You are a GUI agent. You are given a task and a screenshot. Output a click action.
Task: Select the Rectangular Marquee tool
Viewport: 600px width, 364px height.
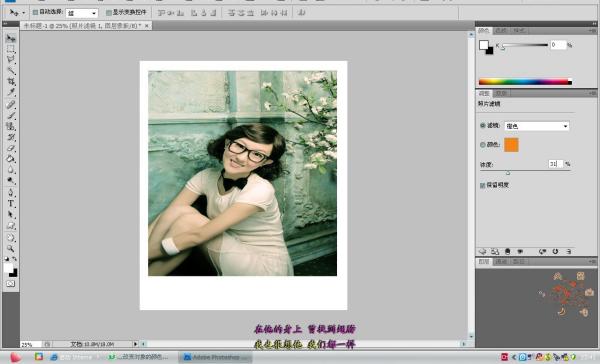pos(11,49)
